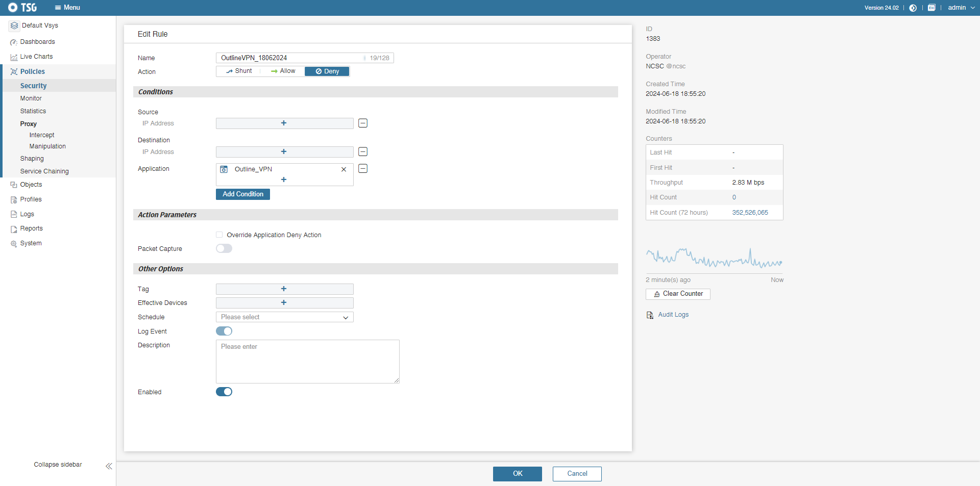Click into the Description text area
Viewport: 980px width, 486px height.
click(307, 362)
